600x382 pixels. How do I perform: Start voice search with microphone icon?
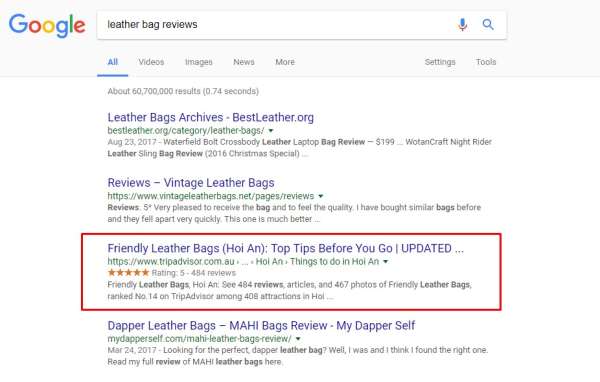[x=462, y=24]
